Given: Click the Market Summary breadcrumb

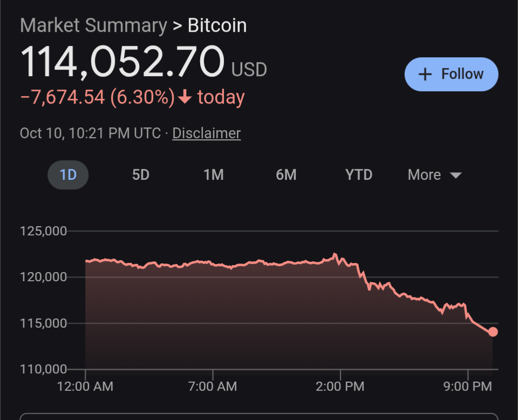Looking at the screenshot, I should point(93,25).
